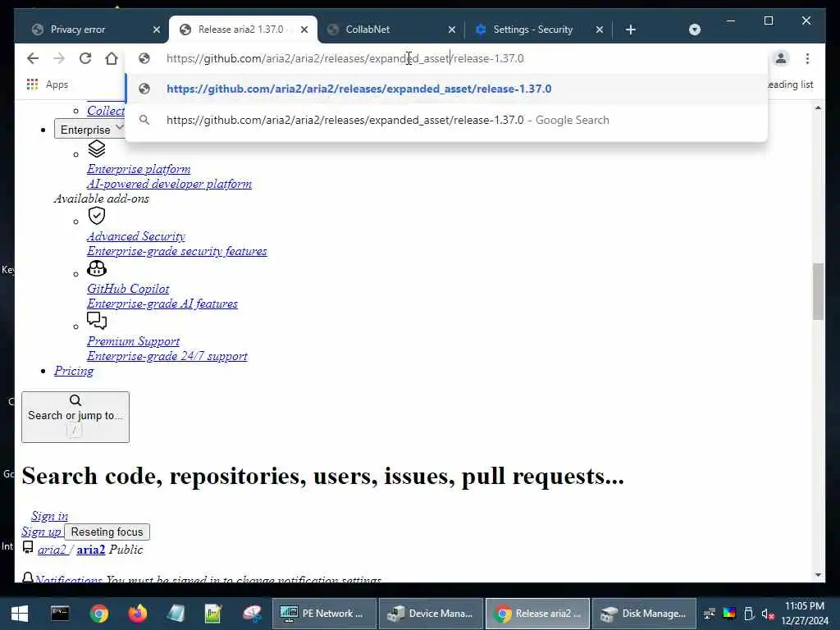This screenshot has height=630, width=840.
Task: Click the Sign in link
Action: [49, 517]
